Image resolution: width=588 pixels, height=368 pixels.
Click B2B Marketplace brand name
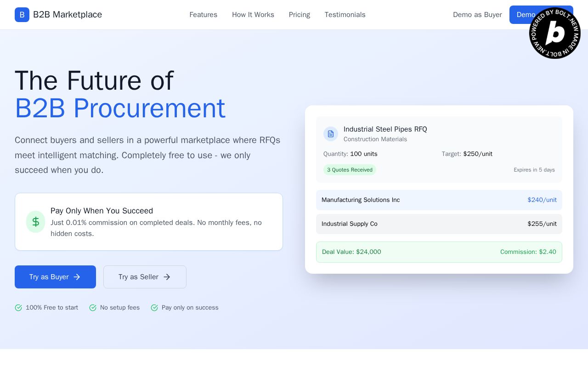pos(68,15)
